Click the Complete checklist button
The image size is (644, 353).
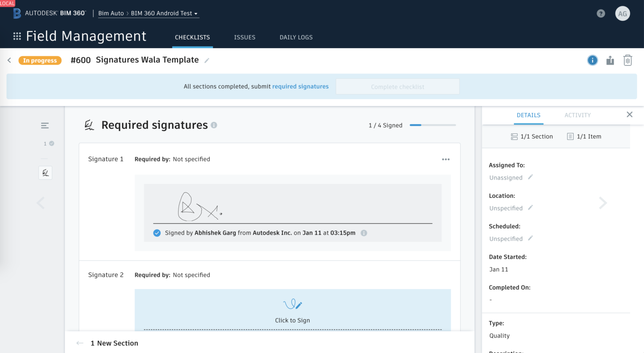(397, 86)
